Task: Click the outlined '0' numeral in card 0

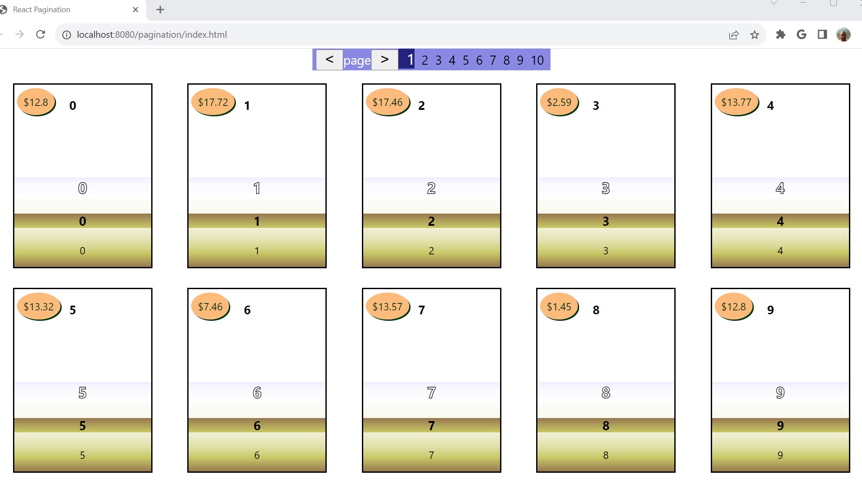Action: (83, 188)
